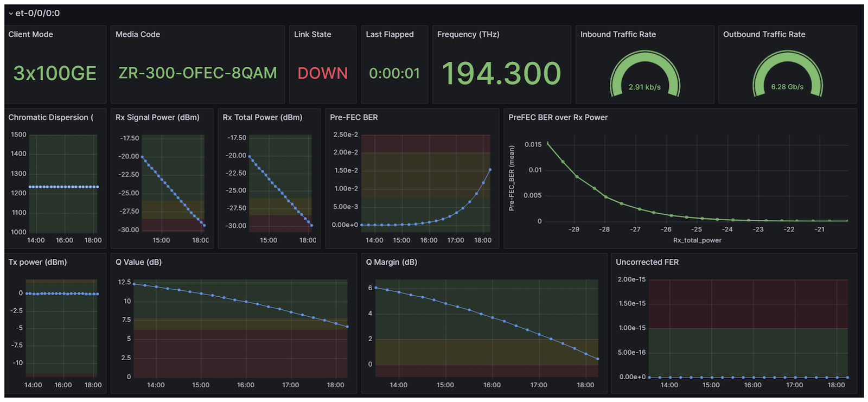Click the 194.300 frequency value
This screenshot has width=868, height=402.
click(x=501, y=73)
